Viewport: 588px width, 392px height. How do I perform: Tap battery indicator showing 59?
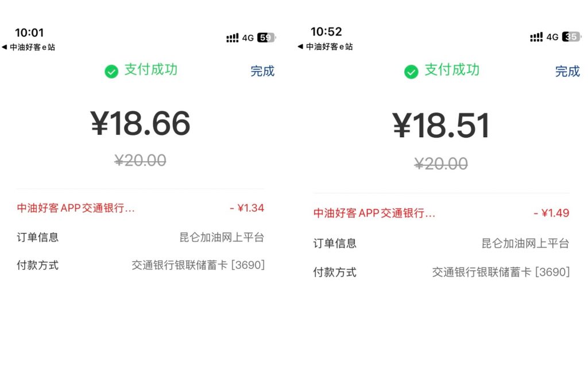coord(266,37)
